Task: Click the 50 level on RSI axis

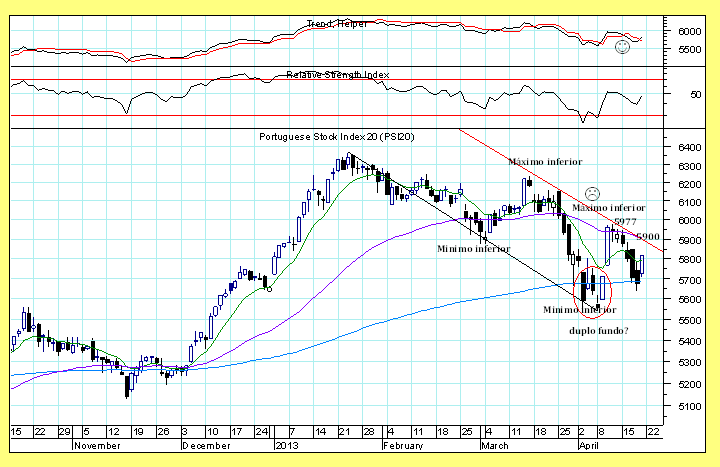Action: pyautogui.click(x=696, y=94)
